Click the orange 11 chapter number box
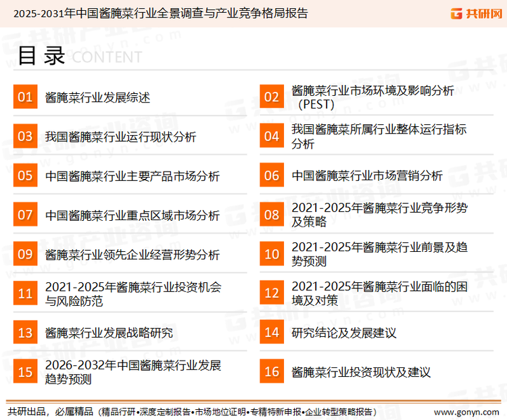The image size is (507, 420). coord(25,293)
